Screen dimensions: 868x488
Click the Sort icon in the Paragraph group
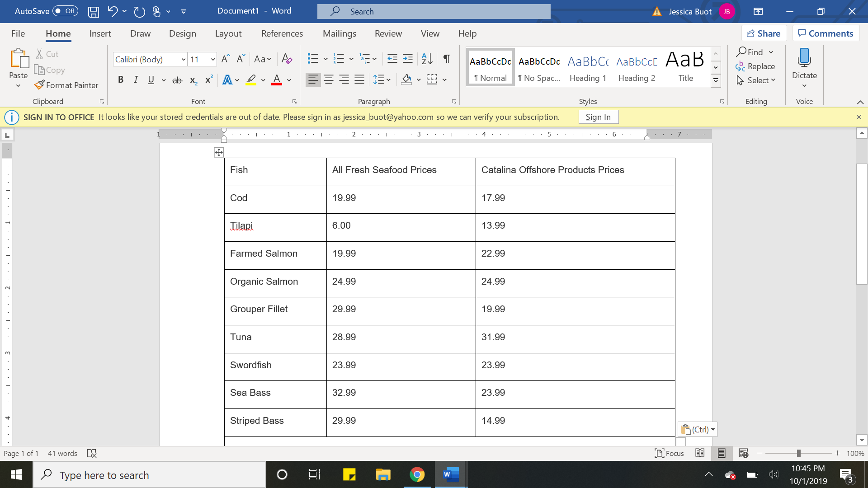[427, 59]
